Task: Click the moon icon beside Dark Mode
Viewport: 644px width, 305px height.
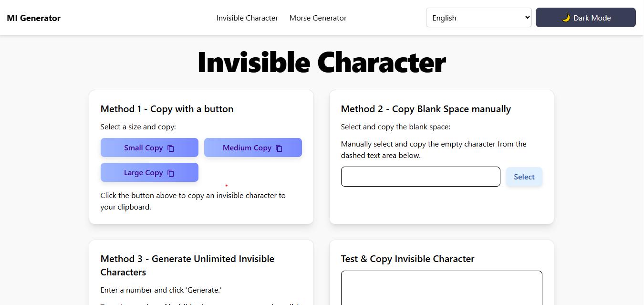Action: click(x=566, y=18)
